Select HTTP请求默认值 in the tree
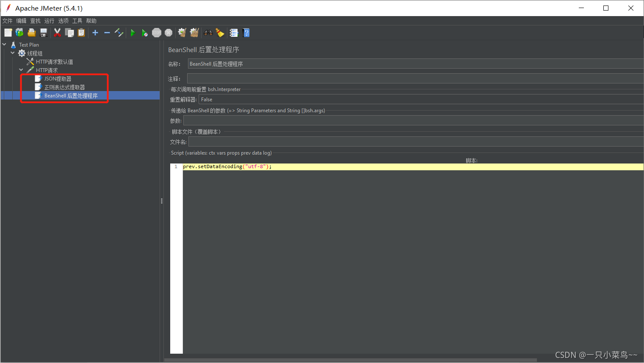This screenshot has width=644, height=363. coord(54,62)
